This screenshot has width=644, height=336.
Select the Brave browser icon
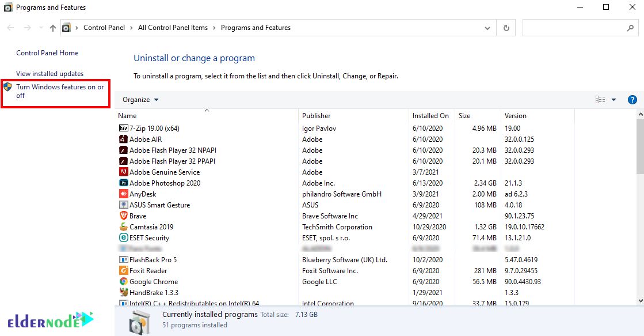pyautogui.click(x=123, y=216)
